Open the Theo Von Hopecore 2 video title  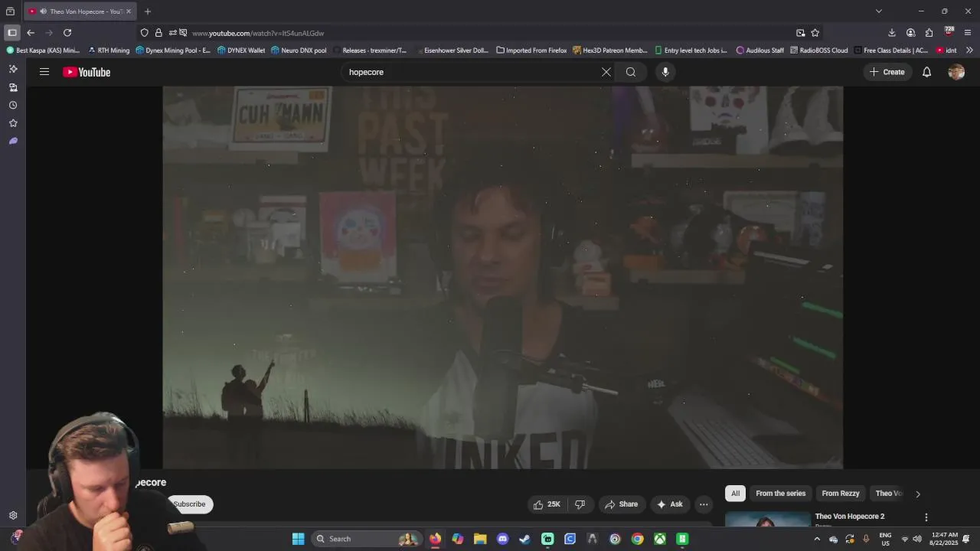pyautogui.click(x=849, y=517)
